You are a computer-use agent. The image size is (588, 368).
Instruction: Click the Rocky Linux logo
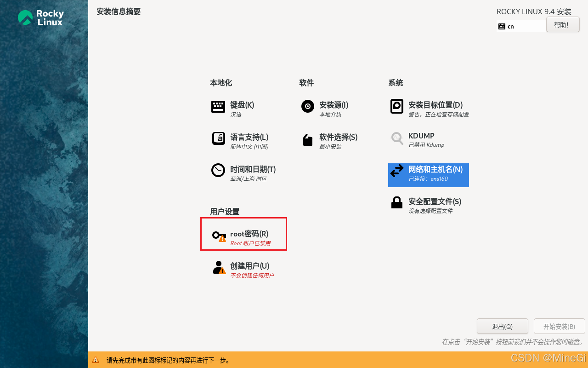[x=40, y=17]
